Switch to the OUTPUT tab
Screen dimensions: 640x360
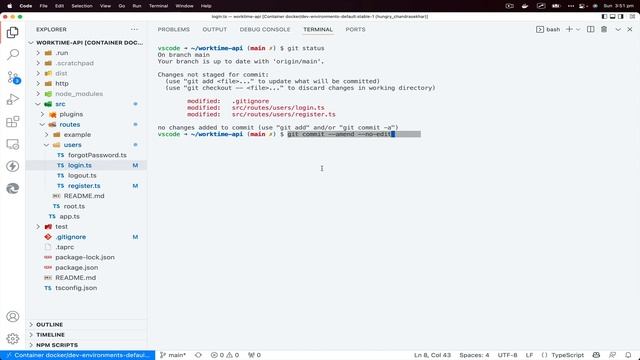[215, 29]
